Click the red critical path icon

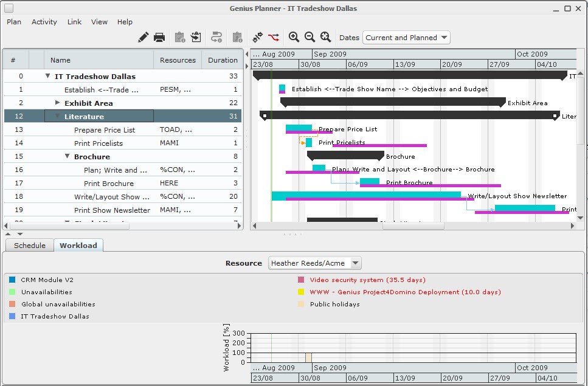(274, 38)
